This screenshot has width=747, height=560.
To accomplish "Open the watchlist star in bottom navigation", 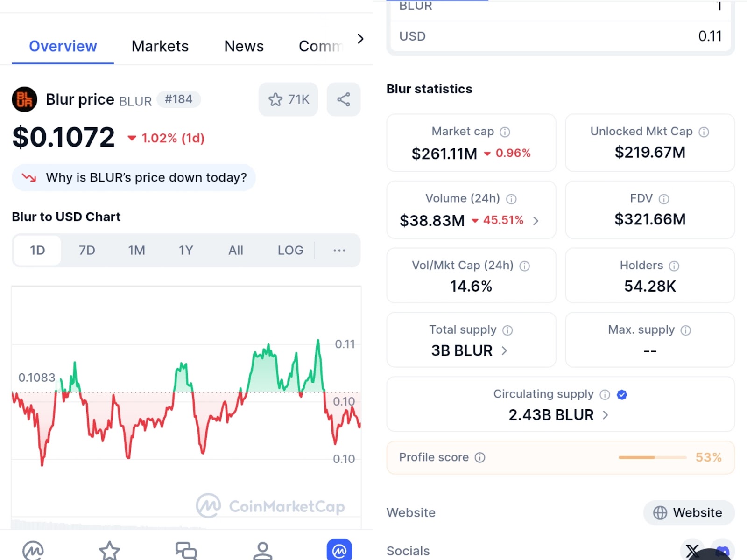I will 109,551.
